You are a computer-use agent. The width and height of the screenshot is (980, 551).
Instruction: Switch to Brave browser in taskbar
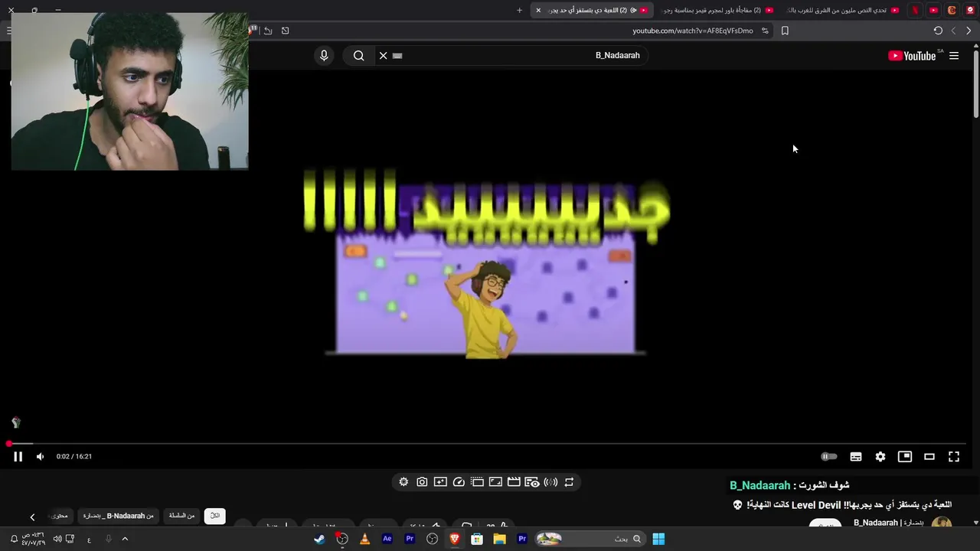click(455, 539)
